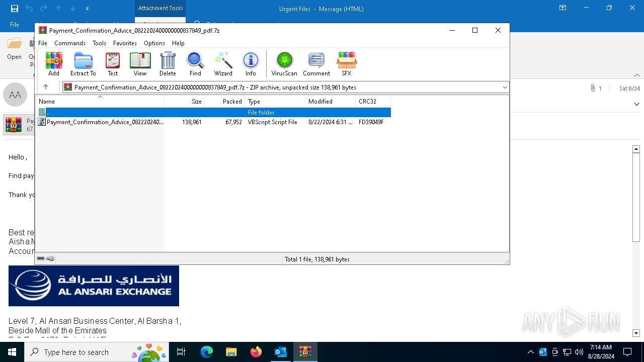Click the attachment file icon in Outlook
Viewport: 644px width, 362px height.
14,125
